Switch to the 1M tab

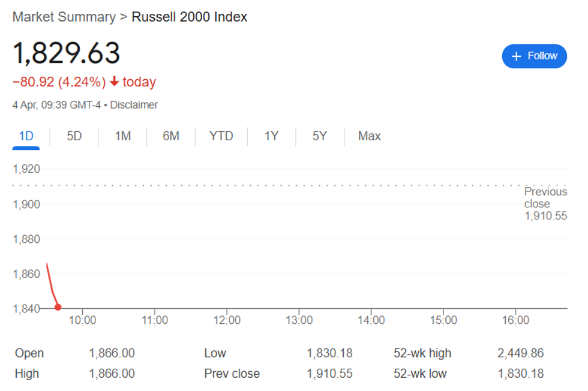click(122, 136)
